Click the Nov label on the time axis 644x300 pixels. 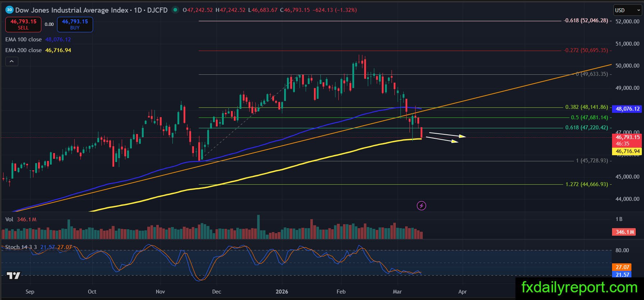pyautogui.click(x=160, y=292)
